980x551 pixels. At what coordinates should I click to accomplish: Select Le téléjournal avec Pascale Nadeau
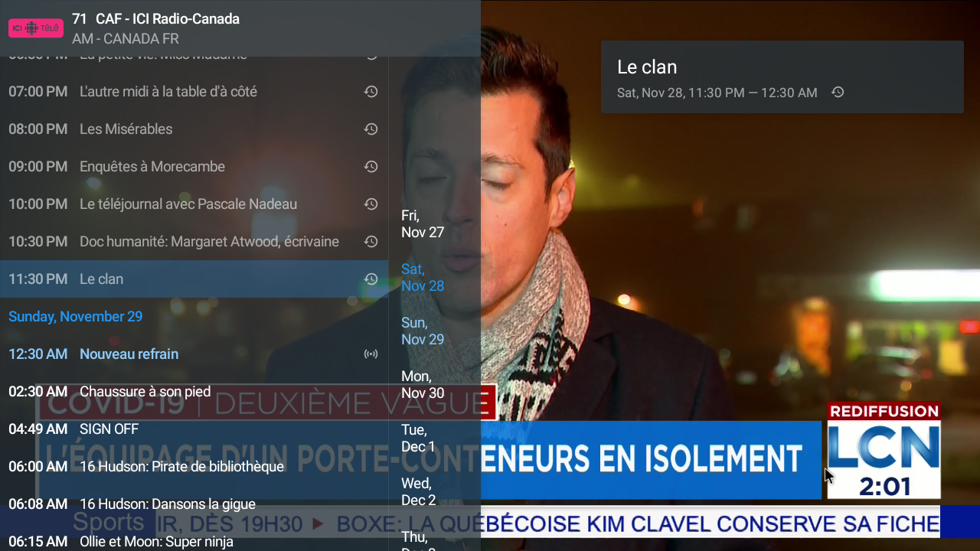pyautogui.click(x=194, y=204)
